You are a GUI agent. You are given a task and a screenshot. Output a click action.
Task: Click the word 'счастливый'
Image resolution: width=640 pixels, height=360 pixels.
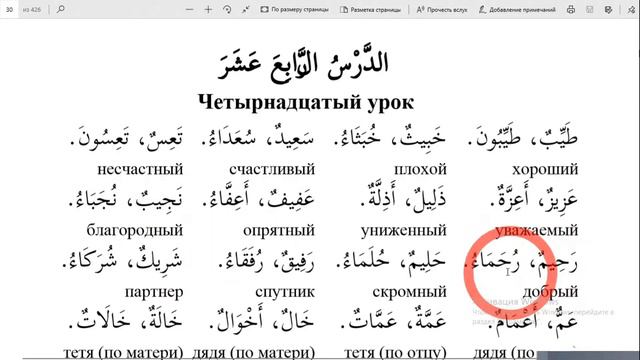[272, 169]
